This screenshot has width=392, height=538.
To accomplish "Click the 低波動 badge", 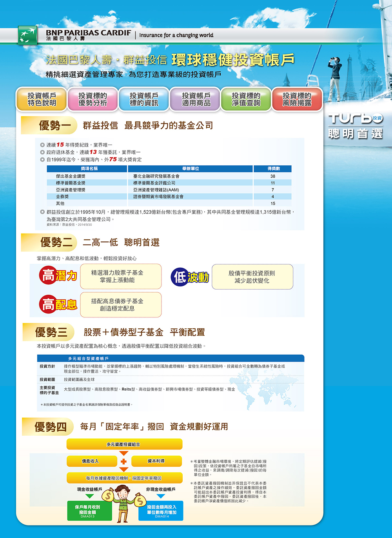I will click(190, 277).
